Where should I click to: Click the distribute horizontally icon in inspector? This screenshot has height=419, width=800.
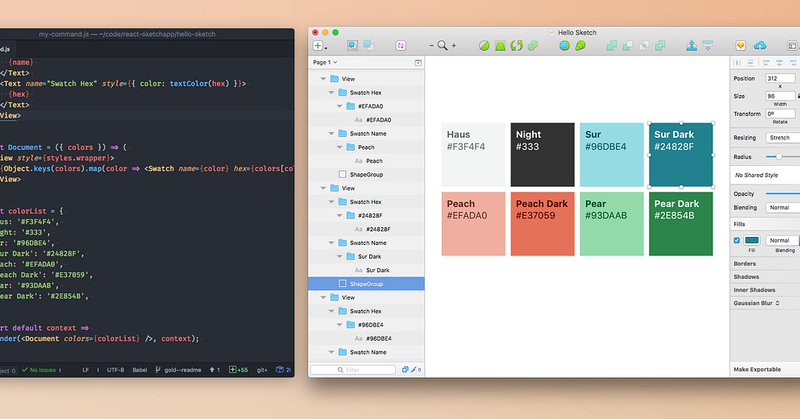(737, 63)
